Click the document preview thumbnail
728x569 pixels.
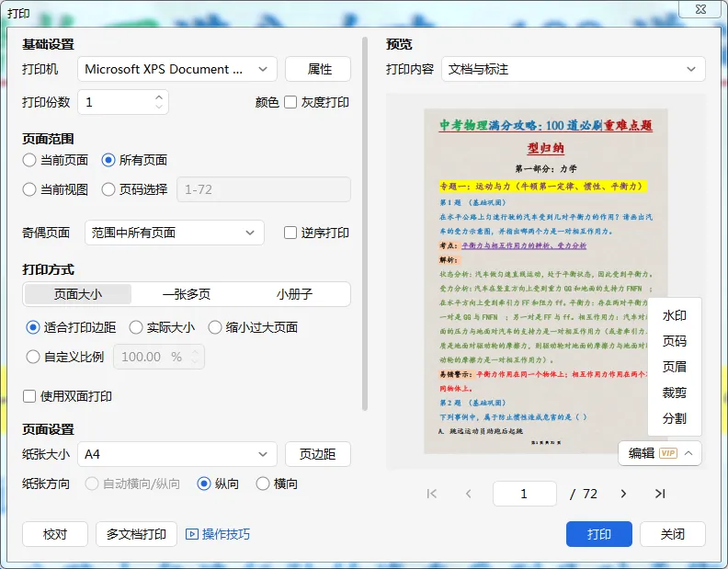(545, 281)
